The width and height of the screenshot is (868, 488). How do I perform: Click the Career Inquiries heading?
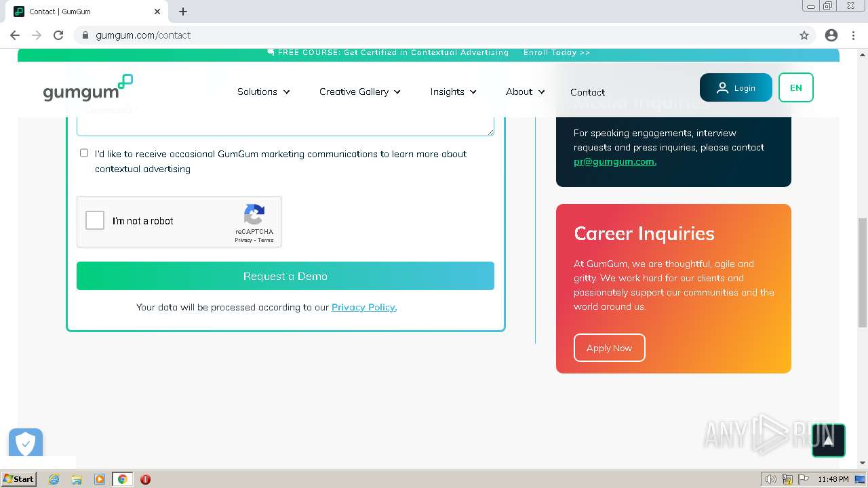644,233
